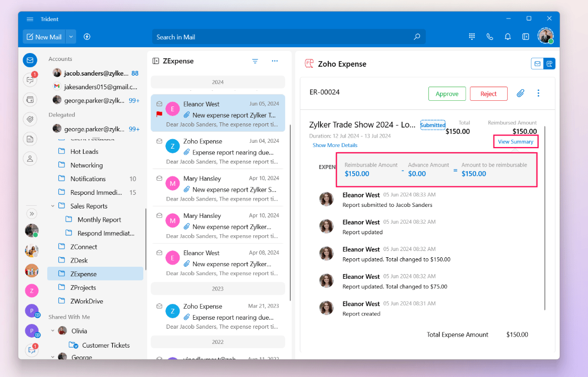Open the calendar module icon in sidebar
588x377 pixels.
click(30, 100)
